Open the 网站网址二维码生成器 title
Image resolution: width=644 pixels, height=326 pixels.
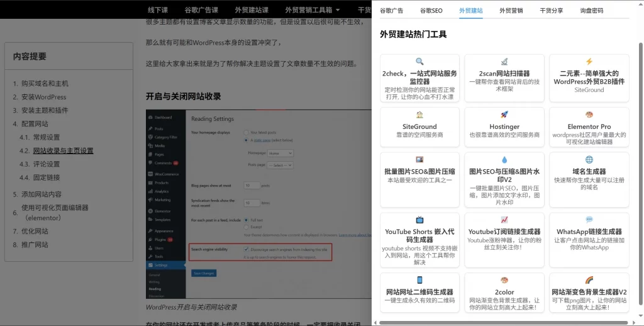419,292
